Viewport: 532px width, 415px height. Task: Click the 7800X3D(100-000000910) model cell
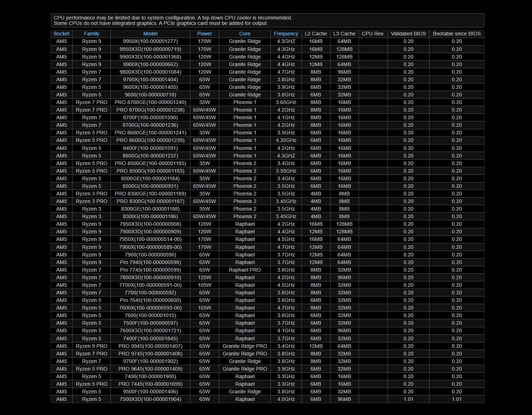pyautogui.click(x=150, y=277)
